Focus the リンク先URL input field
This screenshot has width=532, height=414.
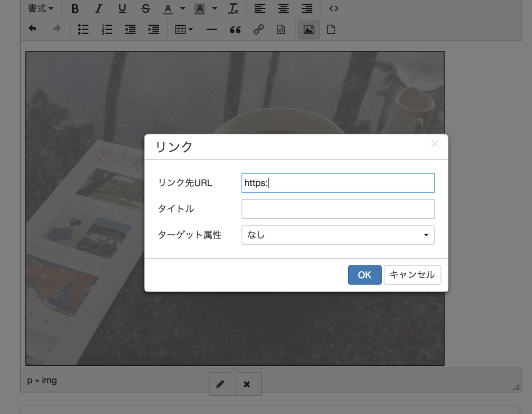pos(338,183)
